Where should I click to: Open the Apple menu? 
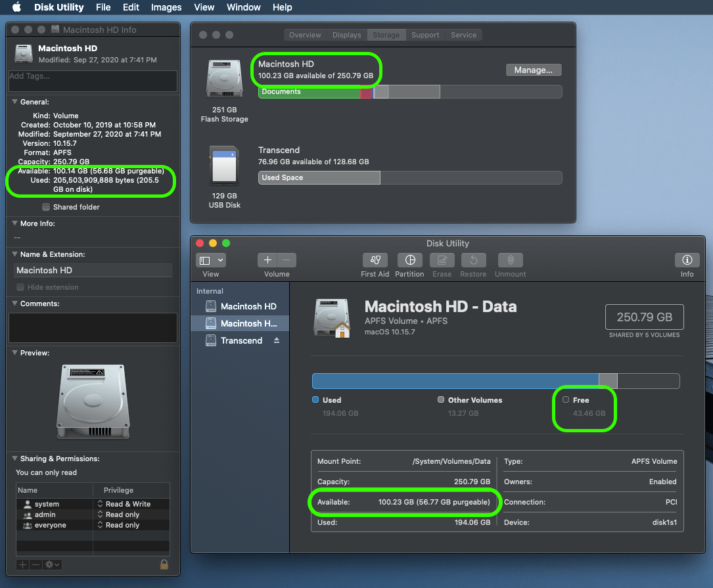[x=16, y=7]
